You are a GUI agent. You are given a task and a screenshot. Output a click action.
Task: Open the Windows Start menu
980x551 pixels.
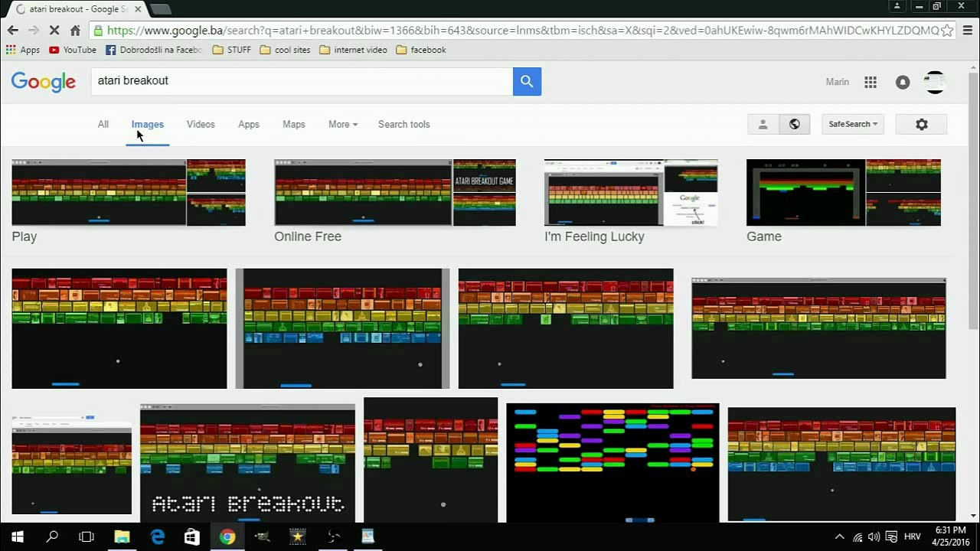17,536
